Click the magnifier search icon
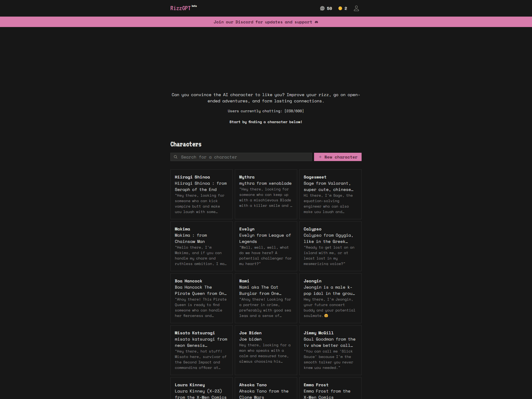The width and height of the screenshot is (532, 399). [x=176, y=157]
